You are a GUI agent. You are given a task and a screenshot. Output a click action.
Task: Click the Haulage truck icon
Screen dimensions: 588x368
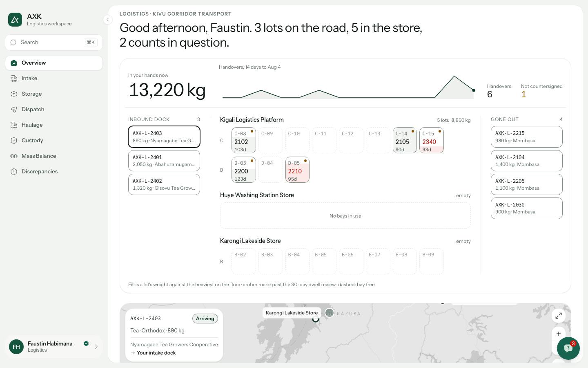[14, 125]
